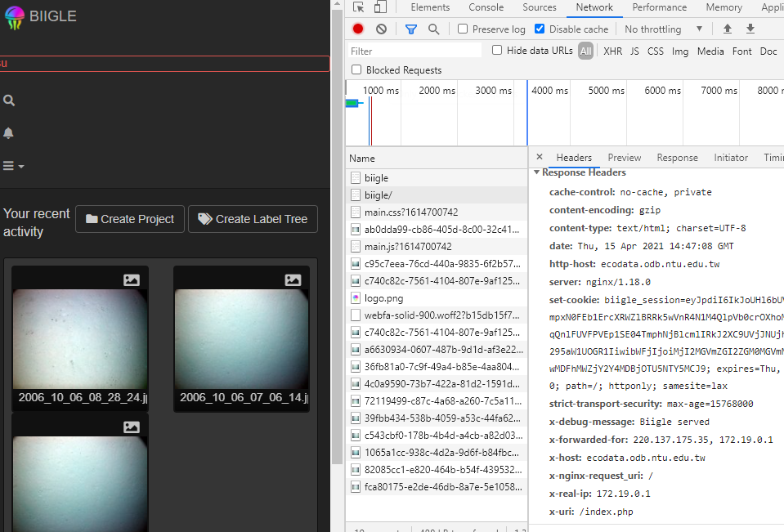Open network search magnifier icon
The image size is (784, 532).
click(434, 29)
